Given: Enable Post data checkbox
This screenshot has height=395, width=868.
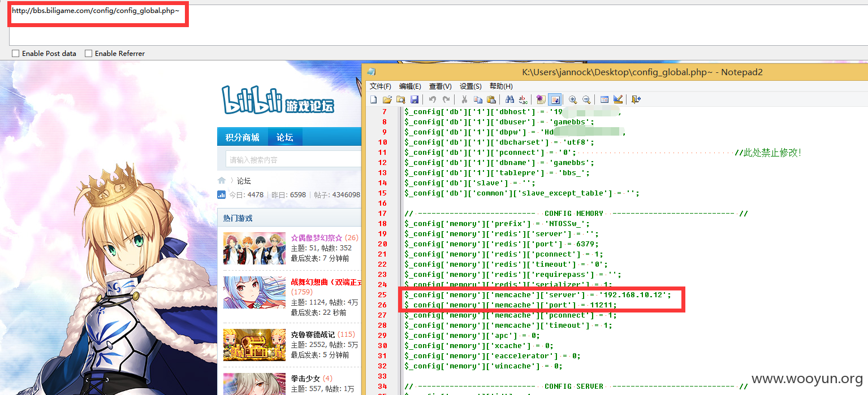Looking at the screenshot, I should [x=16, y=53].
